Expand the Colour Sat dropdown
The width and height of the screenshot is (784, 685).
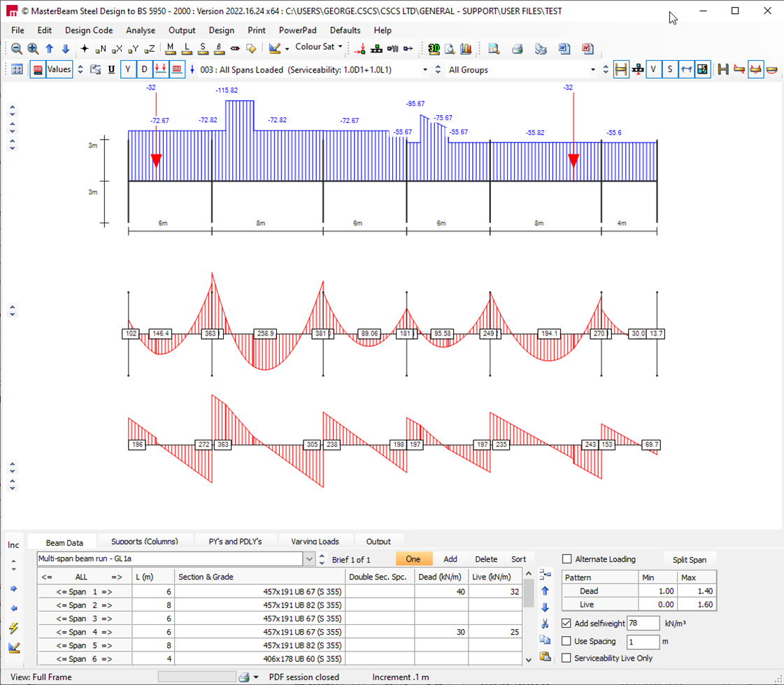pyautogui.click(x=341, y=47)
